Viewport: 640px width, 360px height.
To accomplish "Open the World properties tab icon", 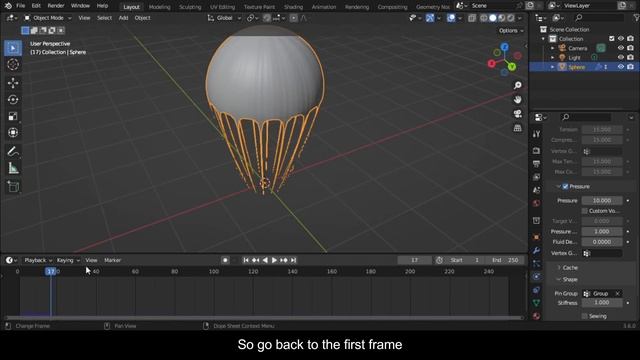I will 536,203.
